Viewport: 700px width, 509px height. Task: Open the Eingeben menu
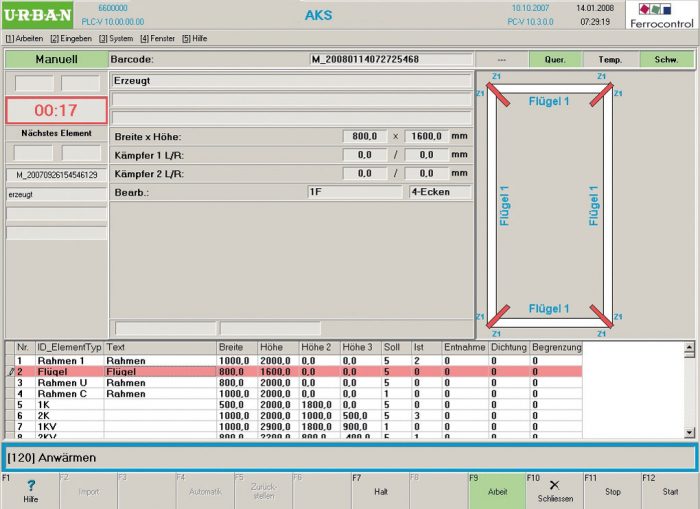70,38
